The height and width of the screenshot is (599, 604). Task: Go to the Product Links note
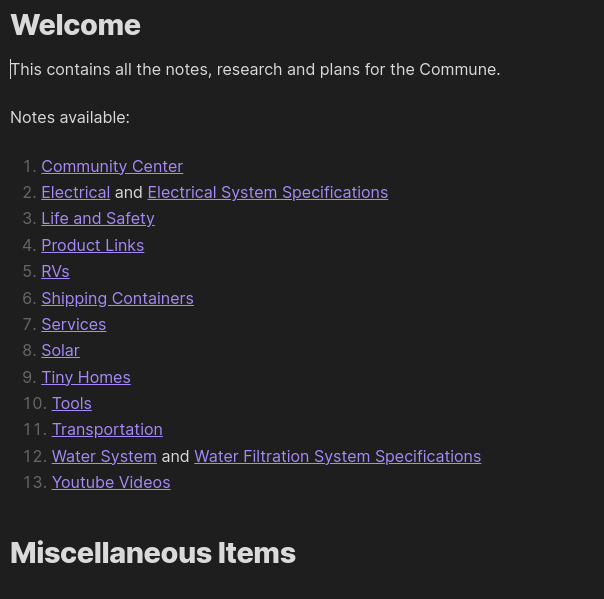[92, 245]
